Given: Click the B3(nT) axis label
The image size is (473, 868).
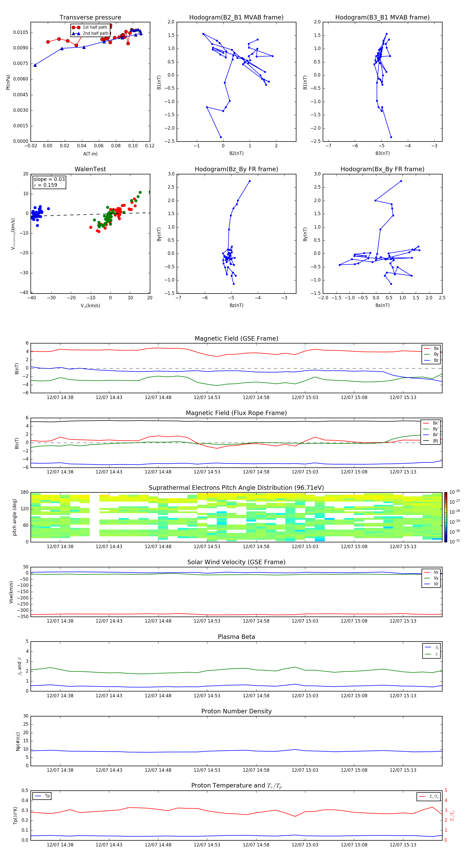Looking at the screenshot, I should tap(382, 153).
